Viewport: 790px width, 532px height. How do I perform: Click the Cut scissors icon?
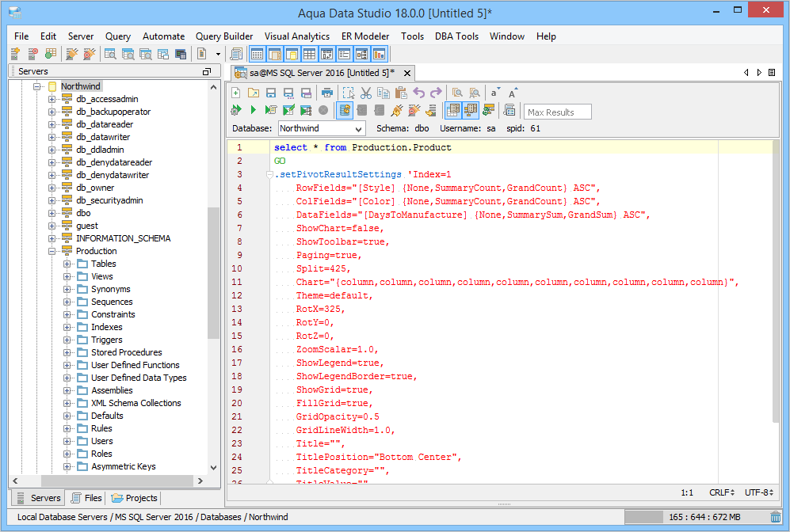point(365,93)
